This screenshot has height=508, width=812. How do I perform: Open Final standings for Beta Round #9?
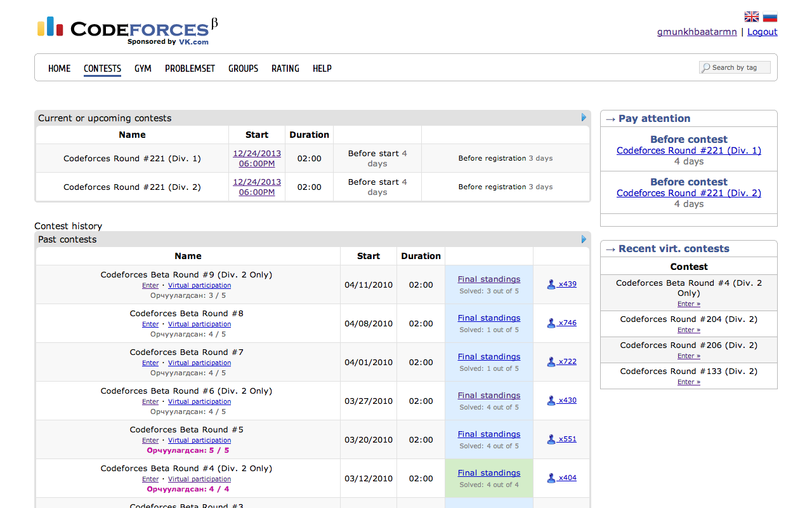[489, 279]
